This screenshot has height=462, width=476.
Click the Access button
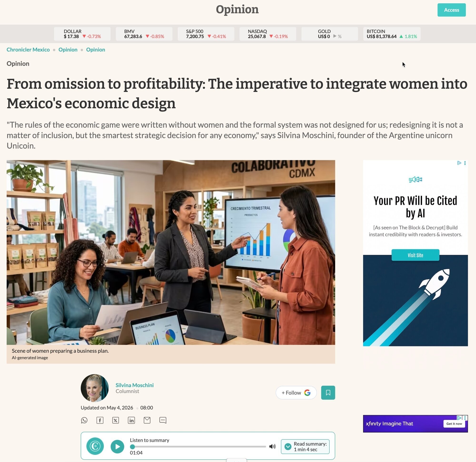pyautogui.click(x=451, y=10)
